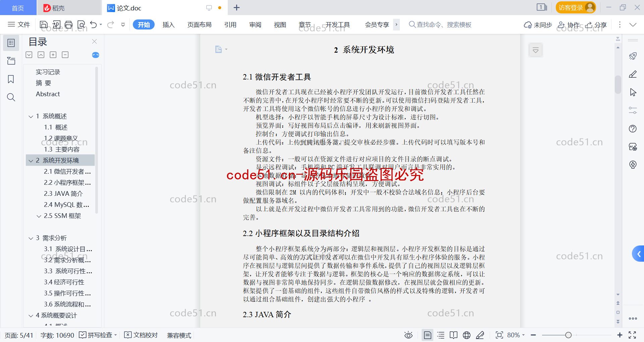Click the settings sliders icon in right sidebar
The width and height of the screenshot is (644, 342).
633,110
